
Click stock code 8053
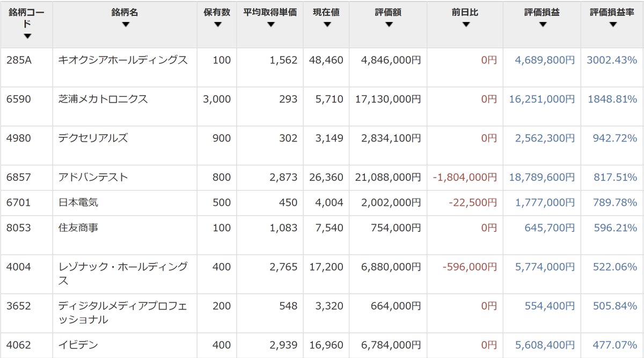[x=19, y=228]
